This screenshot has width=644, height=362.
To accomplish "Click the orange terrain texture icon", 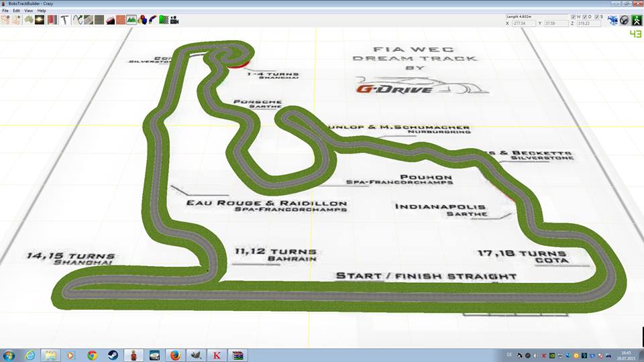I will 121,19.
